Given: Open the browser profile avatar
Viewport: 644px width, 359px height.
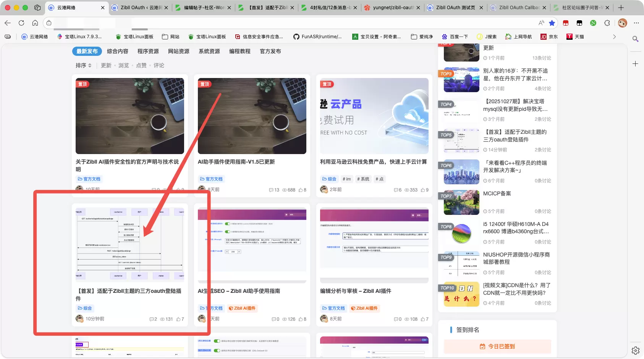Looking at the screenshot, I should [x=623, y=23].
